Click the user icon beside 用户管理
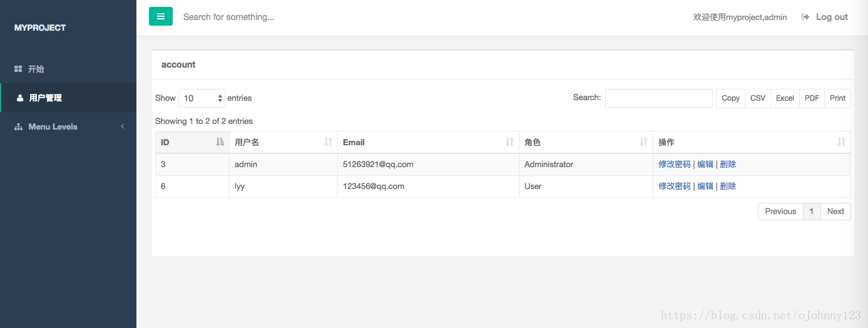The image size is (868, 328). (20, 98)
